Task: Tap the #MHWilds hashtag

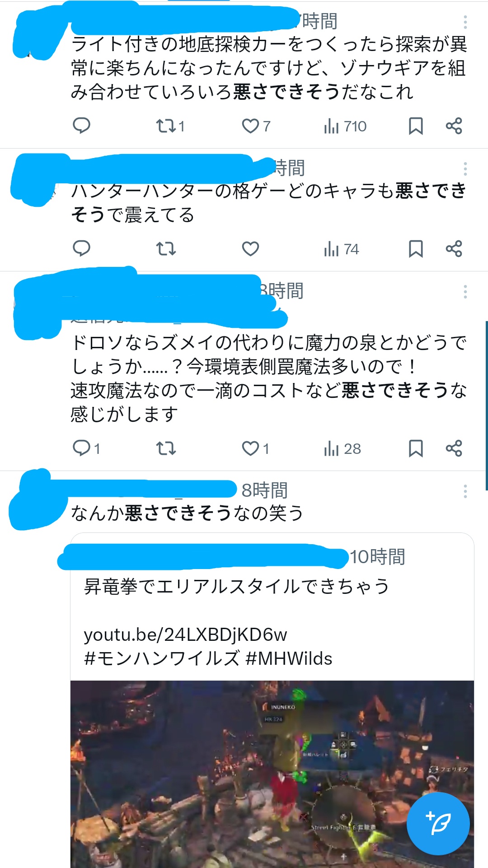Action: pyautogui.click(x=289, y=658)
